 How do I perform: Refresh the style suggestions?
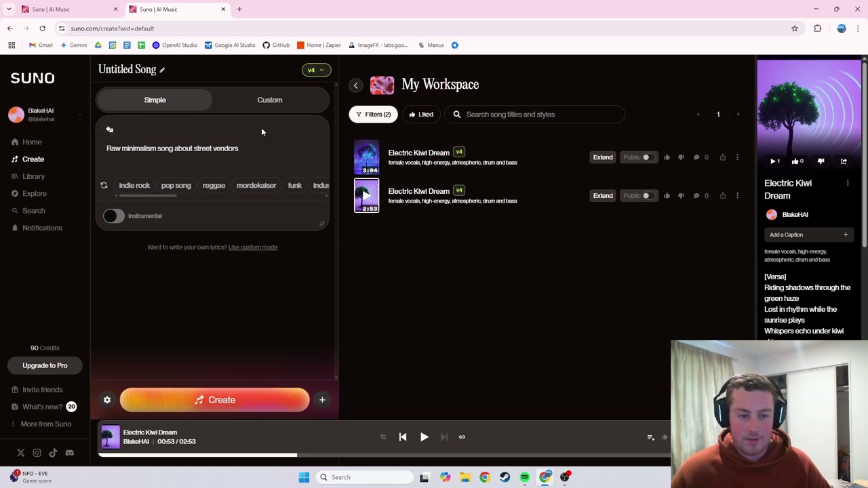click(104, 185)
